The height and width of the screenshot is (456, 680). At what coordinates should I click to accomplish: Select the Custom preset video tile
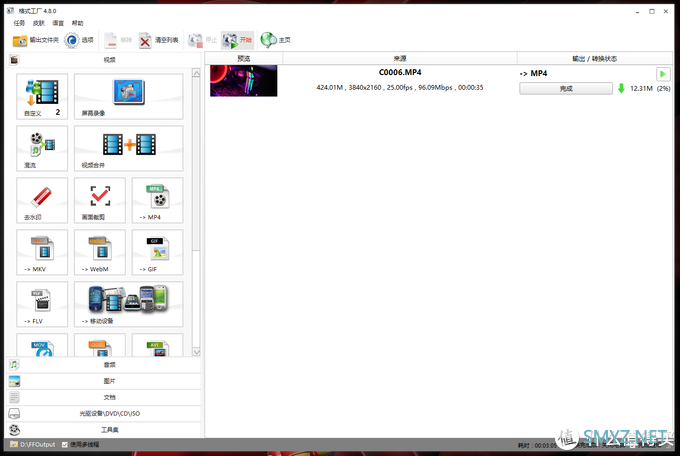click(42, 96)
